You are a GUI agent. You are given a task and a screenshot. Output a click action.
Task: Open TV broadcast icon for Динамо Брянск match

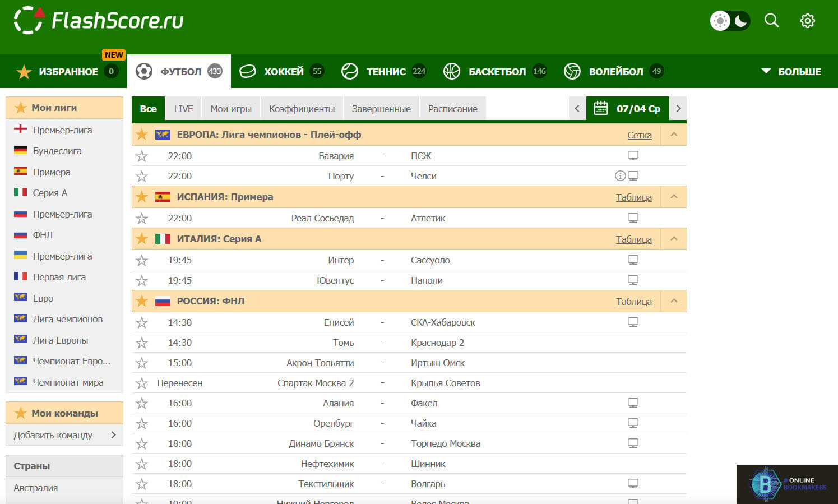click(x=633, y=443)
